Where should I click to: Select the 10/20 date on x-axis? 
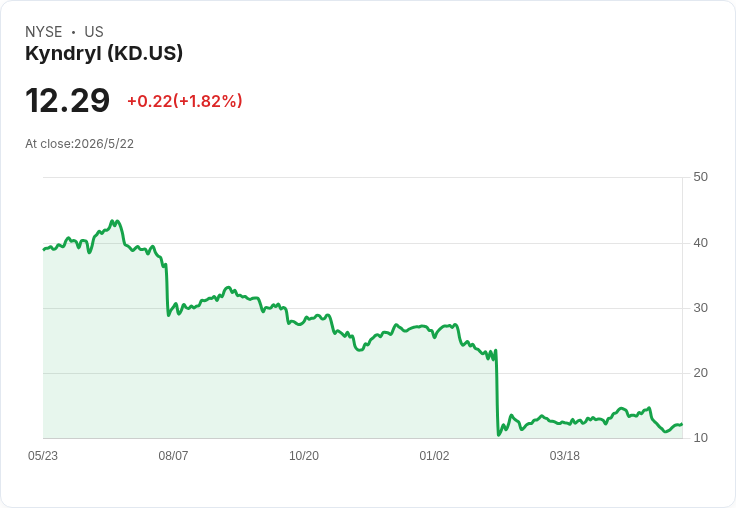click(x=304, y=456)
